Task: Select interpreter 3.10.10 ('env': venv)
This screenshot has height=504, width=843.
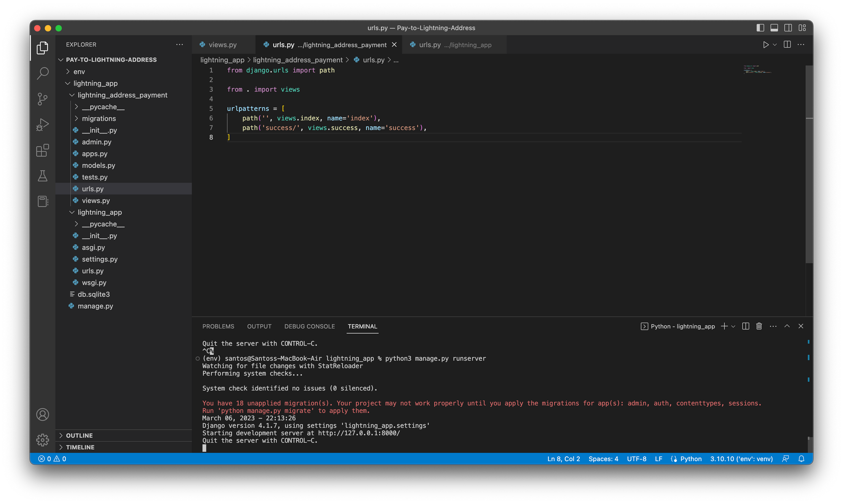Action: click(741, 459)
